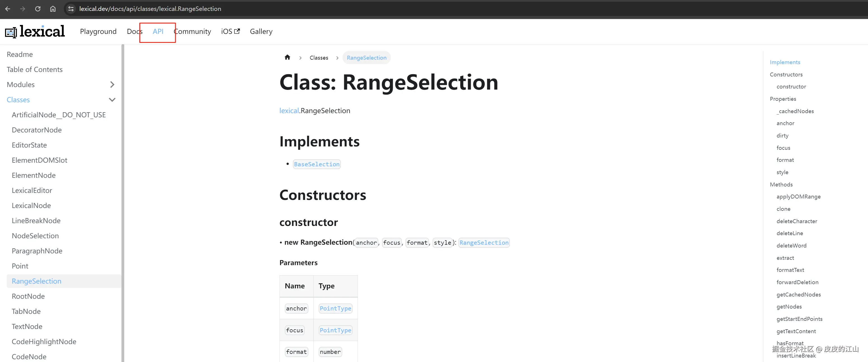Click the browser home icon
Screen dimensions: 868x362
[x=53, y=9]
